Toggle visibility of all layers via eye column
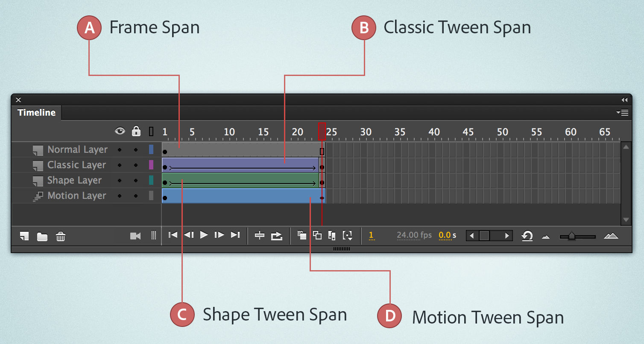This screenshot has width=644, height=344. [120, 131]
